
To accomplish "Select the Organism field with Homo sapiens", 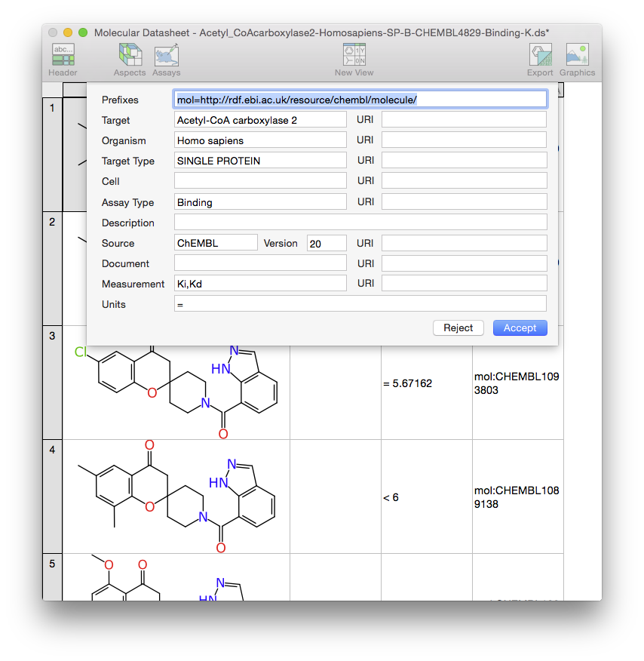I will (260, 140).
